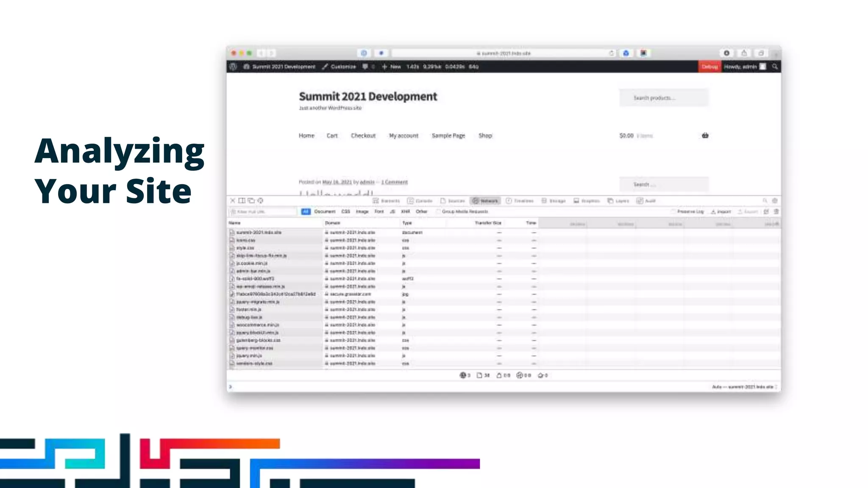Click New in the WordPress admin bar

pos(391,67)
